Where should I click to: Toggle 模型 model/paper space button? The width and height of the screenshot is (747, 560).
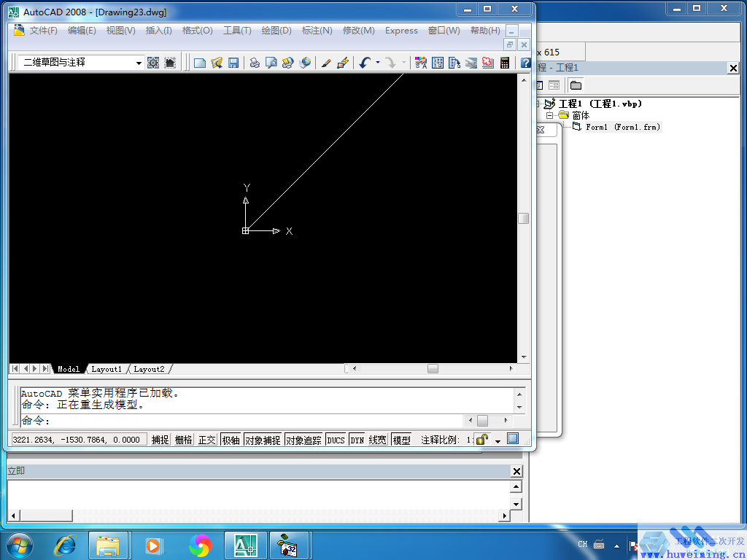401,440
